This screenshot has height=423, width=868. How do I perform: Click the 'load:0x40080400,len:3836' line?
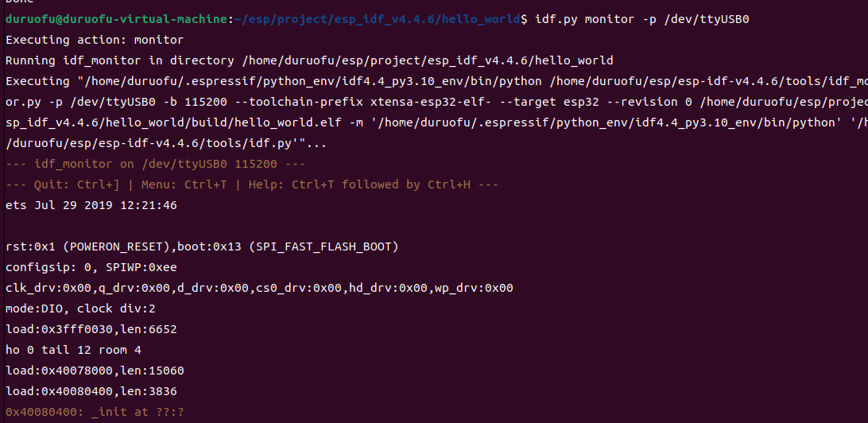tap(91, 391)
